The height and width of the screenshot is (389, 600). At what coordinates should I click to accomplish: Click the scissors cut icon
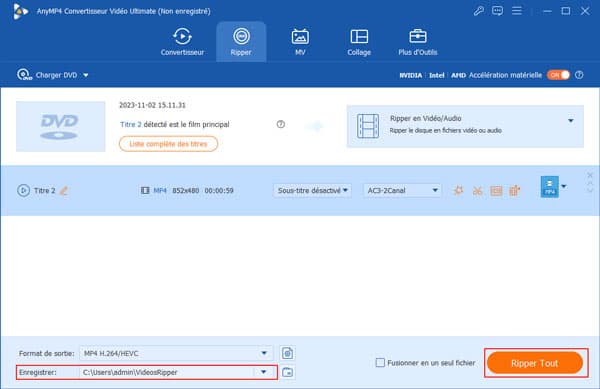(x=477, y=190)
